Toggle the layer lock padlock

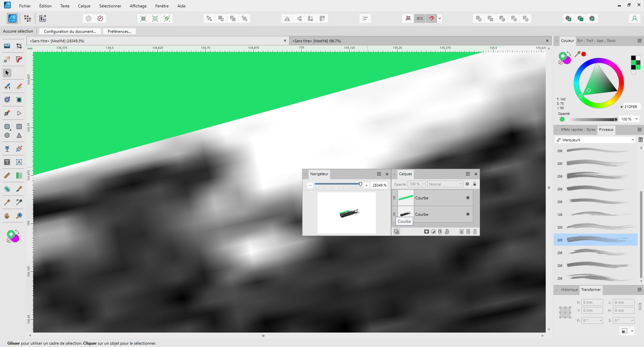click(x=475, y=184)
